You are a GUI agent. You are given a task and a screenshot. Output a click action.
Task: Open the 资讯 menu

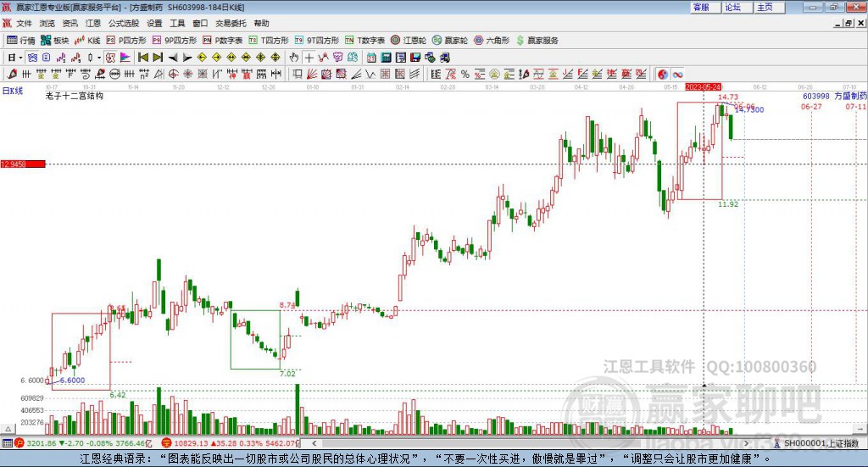(x=70, y=23)
